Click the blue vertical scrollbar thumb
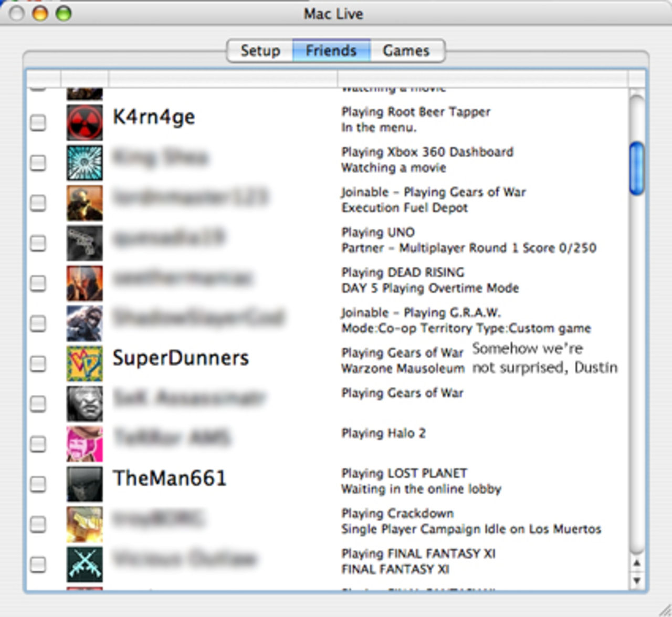Screen dimensions: 672x617 [x=637, y=168]
